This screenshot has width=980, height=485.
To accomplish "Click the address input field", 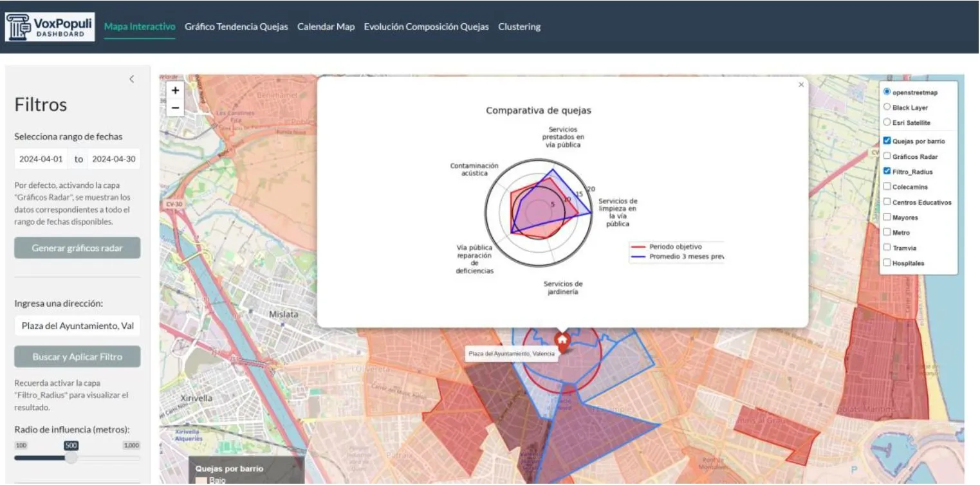I will click(x=77, y=325).
